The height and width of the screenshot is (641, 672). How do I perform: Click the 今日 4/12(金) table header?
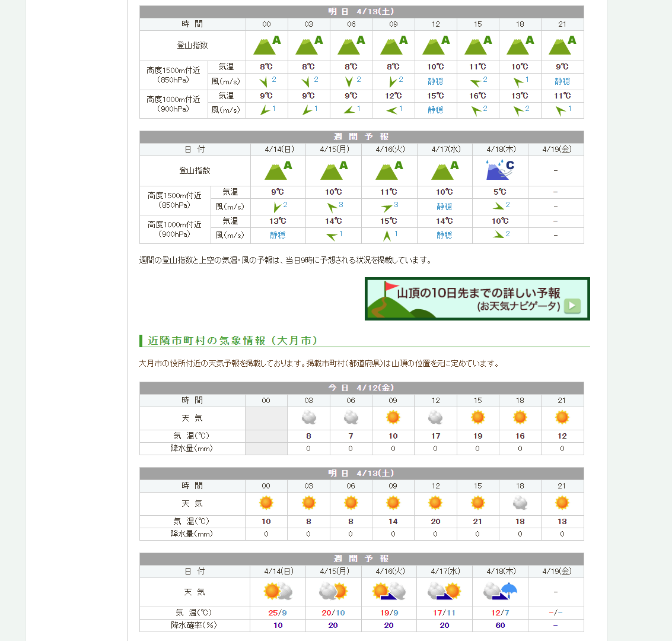361,388
